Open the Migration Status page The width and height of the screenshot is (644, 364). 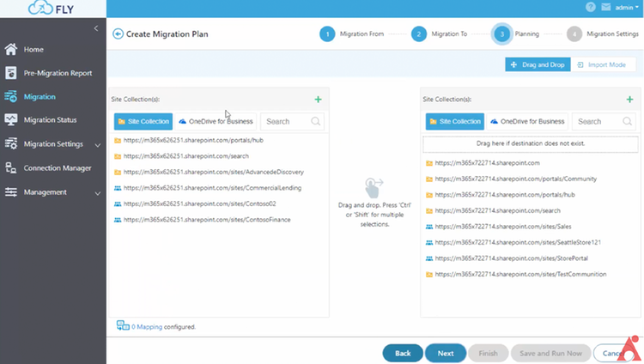tap(50, 120)
